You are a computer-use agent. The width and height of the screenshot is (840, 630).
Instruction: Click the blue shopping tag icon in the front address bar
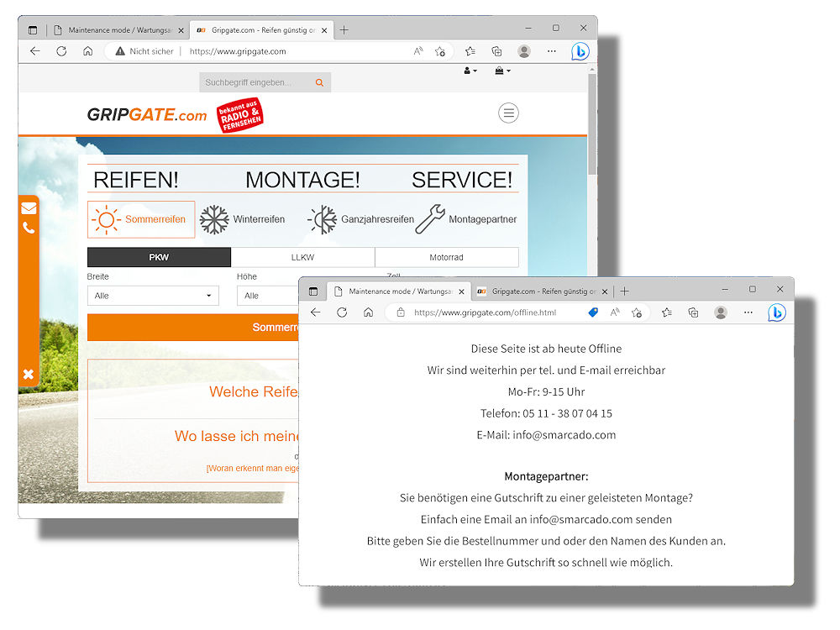tap(593, 312)
